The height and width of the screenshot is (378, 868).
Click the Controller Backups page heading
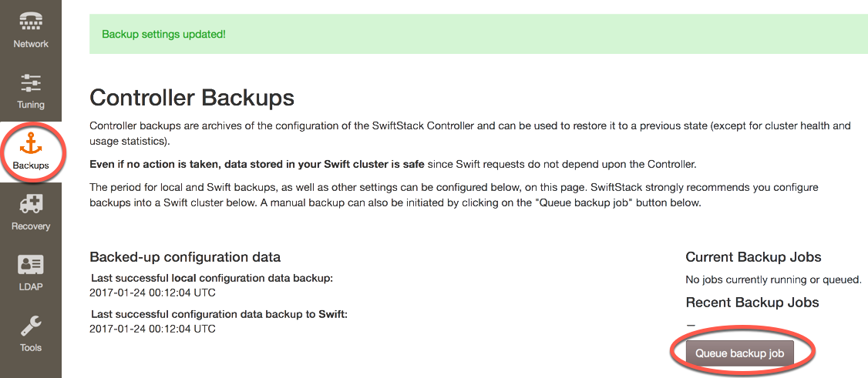[191, 99]
